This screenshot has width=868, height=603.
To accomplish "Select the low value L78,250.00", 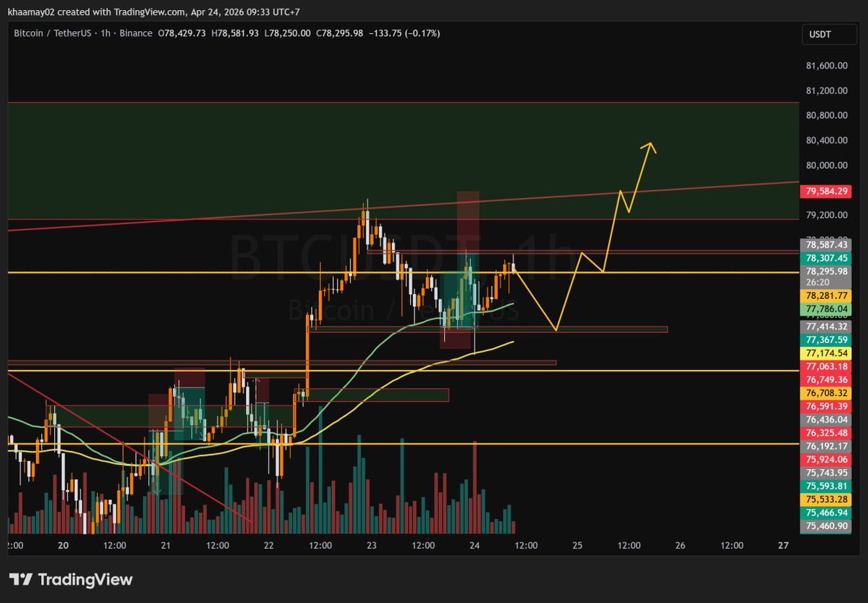I will pos(287,33).
